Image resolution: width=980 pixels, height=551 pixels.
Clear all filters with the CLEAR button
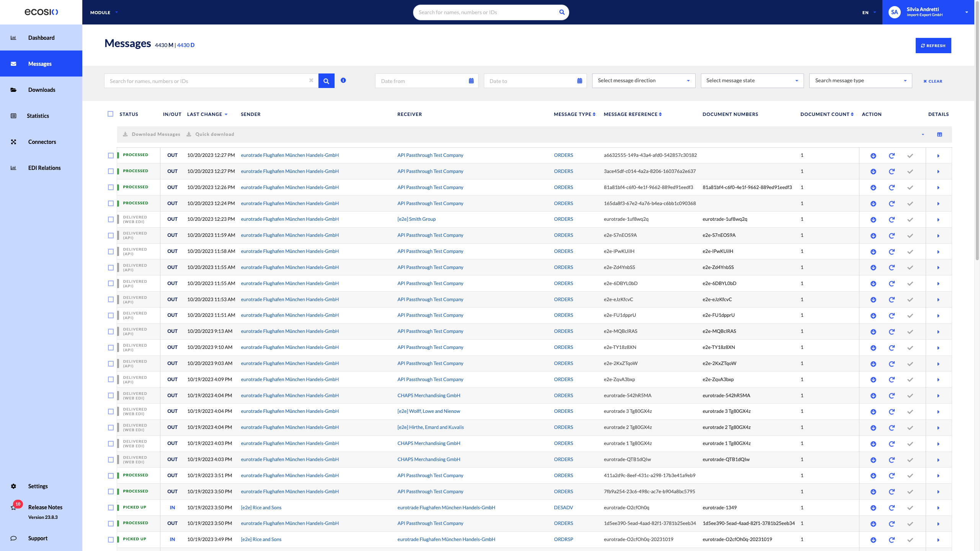(933, 81)
